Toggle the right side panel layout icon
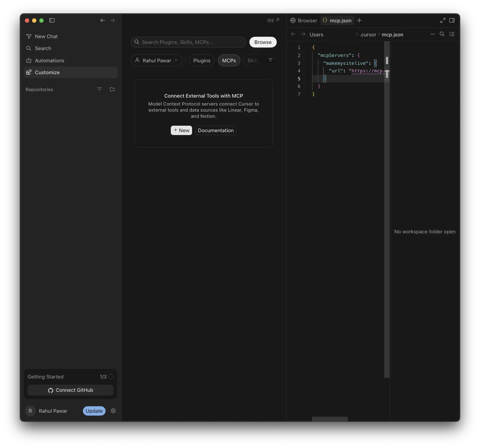 452,21
